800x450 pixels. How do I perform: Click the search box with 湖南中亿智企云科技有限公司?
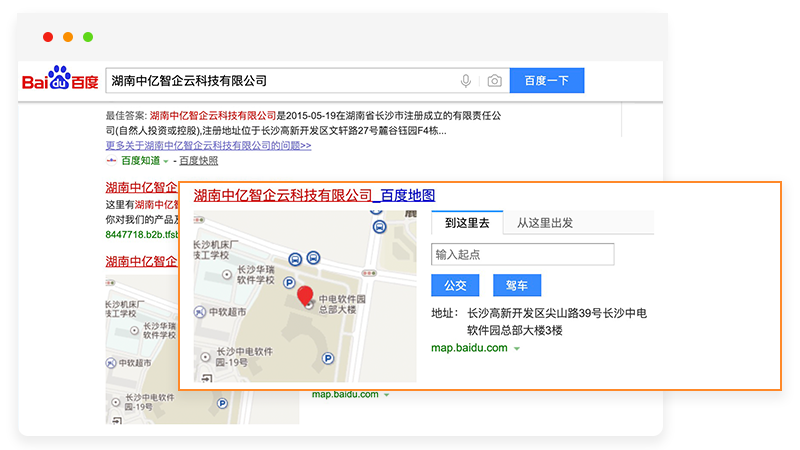point(308,81)
